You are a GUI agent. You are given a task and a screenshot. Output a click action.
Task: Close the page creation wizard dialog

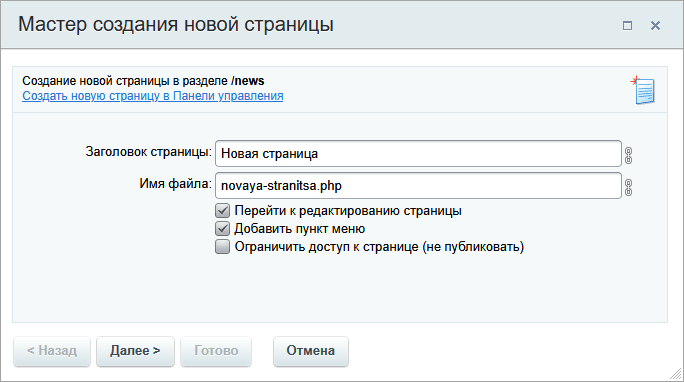tap(655, 26)
